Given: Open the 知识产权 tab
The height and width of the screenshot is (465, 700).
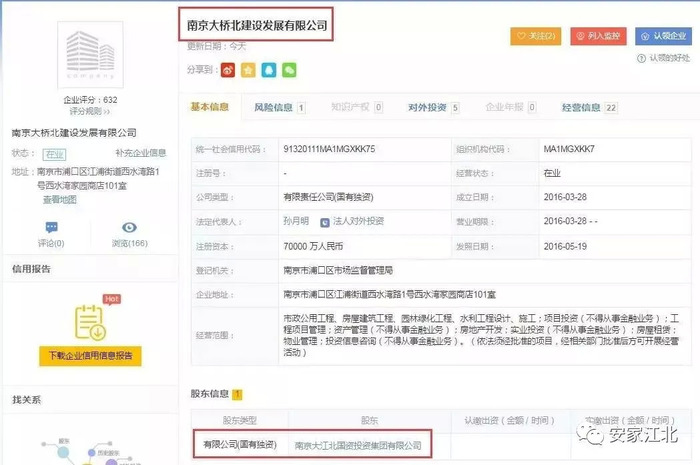Looking at the screenshot, I should (x=357, y=107).
